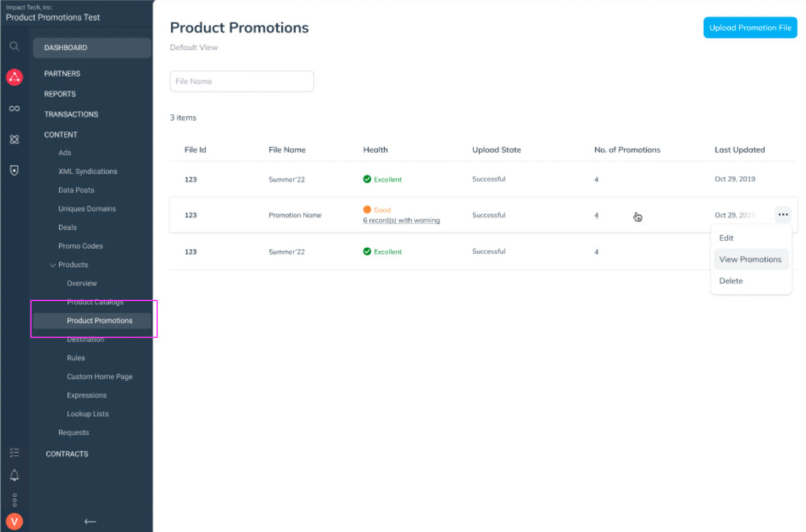Open the vertical dots more menu in sidebar
This screenshot has height=532, width=806.
tap(14, 500)
